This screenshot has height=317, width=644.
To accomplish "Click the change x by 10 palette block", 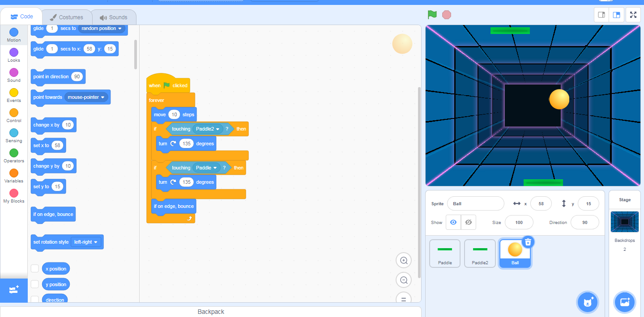I will [x=53, y=125].
